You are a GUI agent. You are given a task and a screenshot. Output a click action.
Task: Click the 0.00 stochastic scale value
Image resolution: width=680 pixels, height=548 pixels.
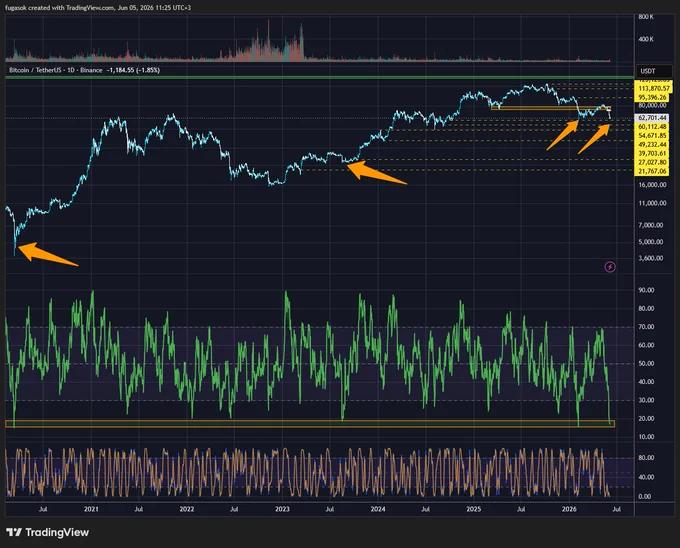pyautogui.click(x=645, y=496)
